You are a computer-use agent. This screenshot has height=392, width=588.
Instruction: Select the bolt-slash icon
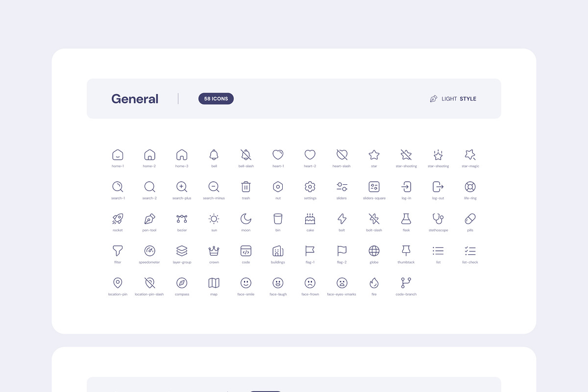click(374, 219)
